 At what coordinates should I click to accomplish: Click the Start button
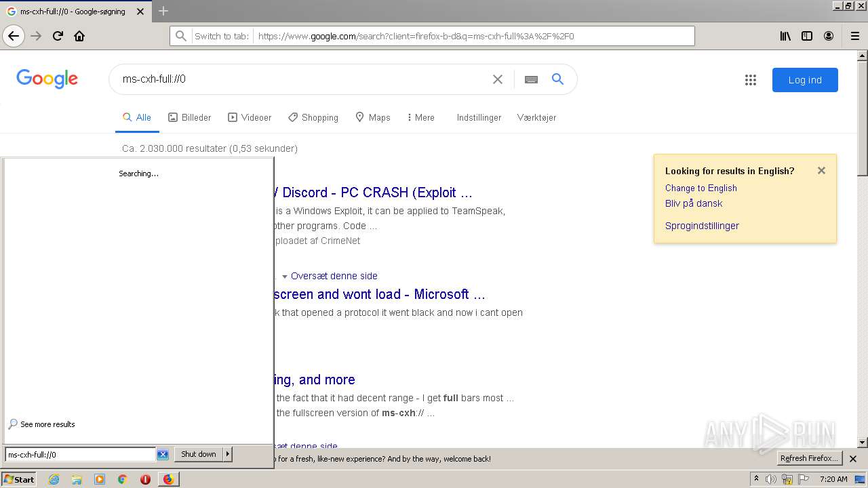point(19,479)
